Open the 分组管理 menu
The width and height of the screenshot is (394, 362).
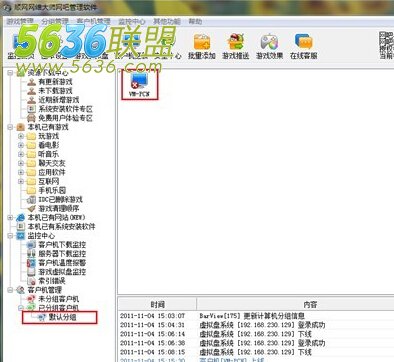coord(55,22)
